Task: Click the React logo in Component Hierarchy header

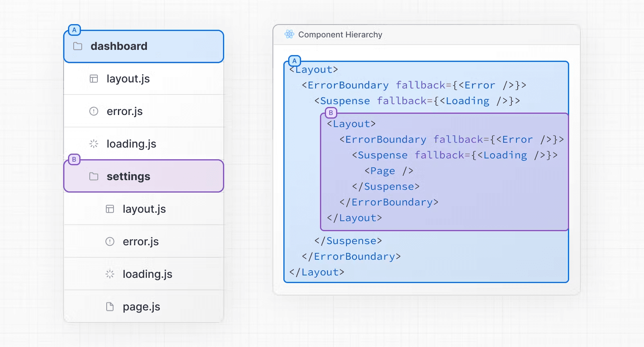Action: (x=289, y=35)
